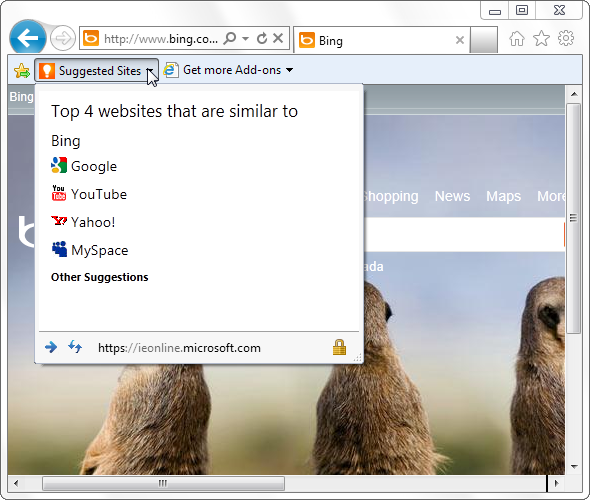This screenshot has width=590, height=500.
Task: Click the horizontal scrollbar left arrow
Action: (x=15, y=483)
